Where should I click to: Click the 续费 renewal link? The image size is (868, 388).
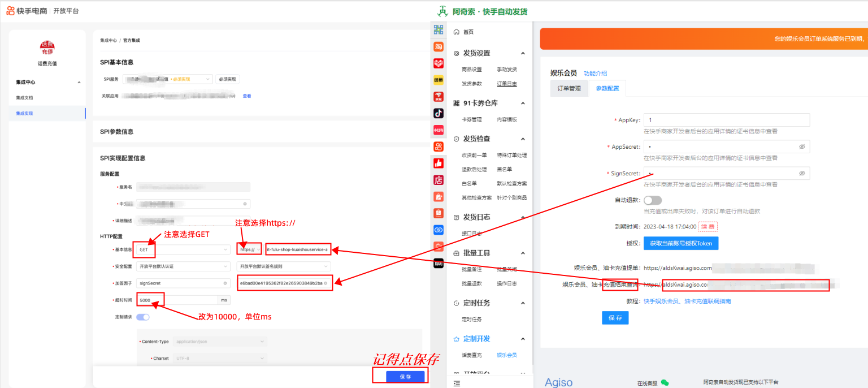click(x=708, y=226)
